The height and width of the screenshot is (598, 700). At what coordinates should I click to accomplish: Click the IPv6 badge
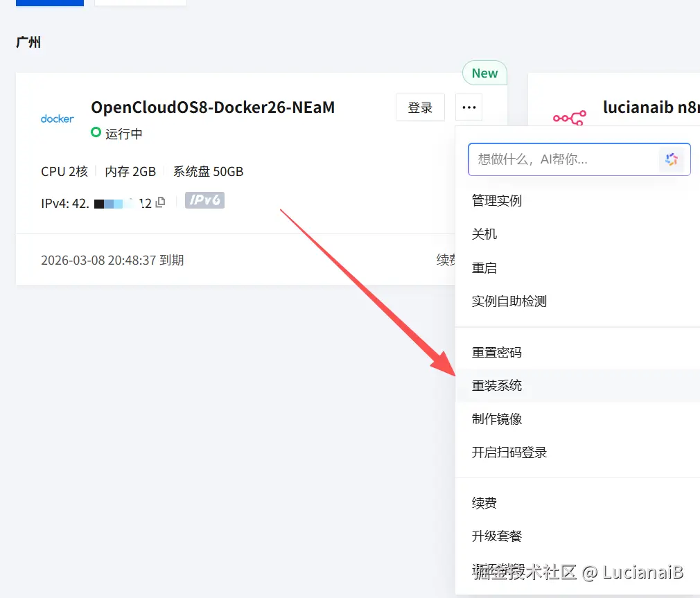pos(204,200)
